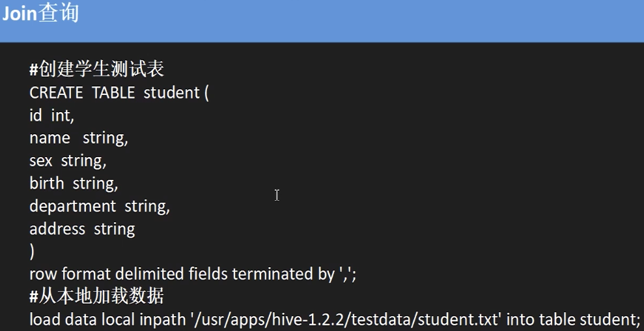The height and width of the screenshot is (331, 644).
Task: Click the "#创建学生测试表" comment line
Action: [96, 69]
